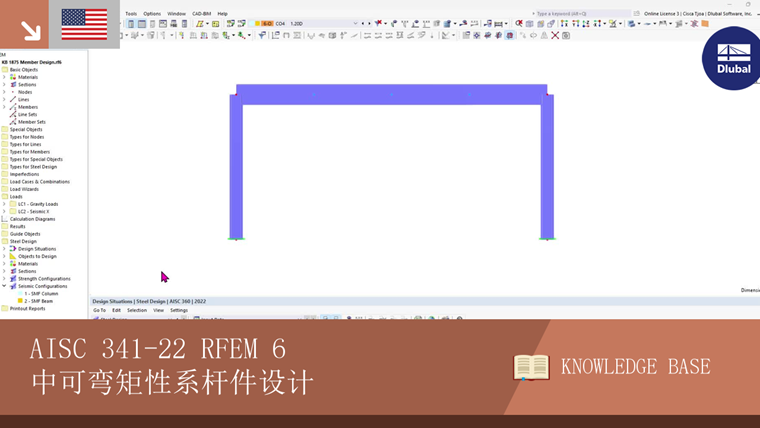The width and height of the screenshot is (760, 428).
Task: Open Selection menu in table panel
Action: pyautogui.click(x=137, y=310)
